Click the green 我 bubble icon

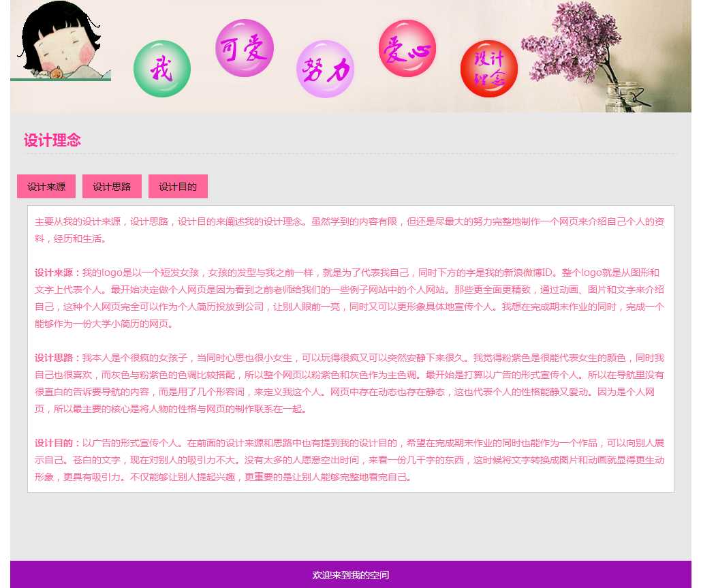point(162,69)
